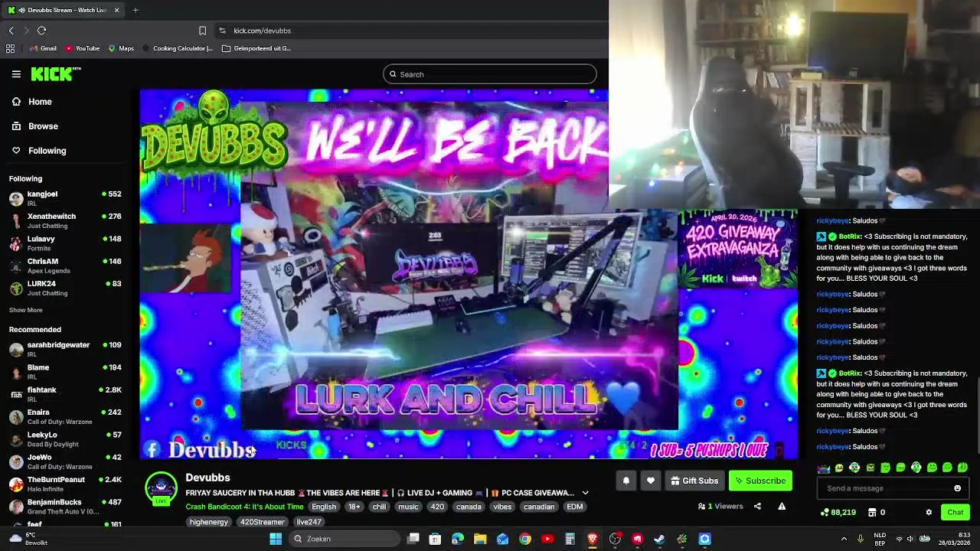This screenshot has width=980, height=551.
Task: Open the Following page
Action: (38, 151)
